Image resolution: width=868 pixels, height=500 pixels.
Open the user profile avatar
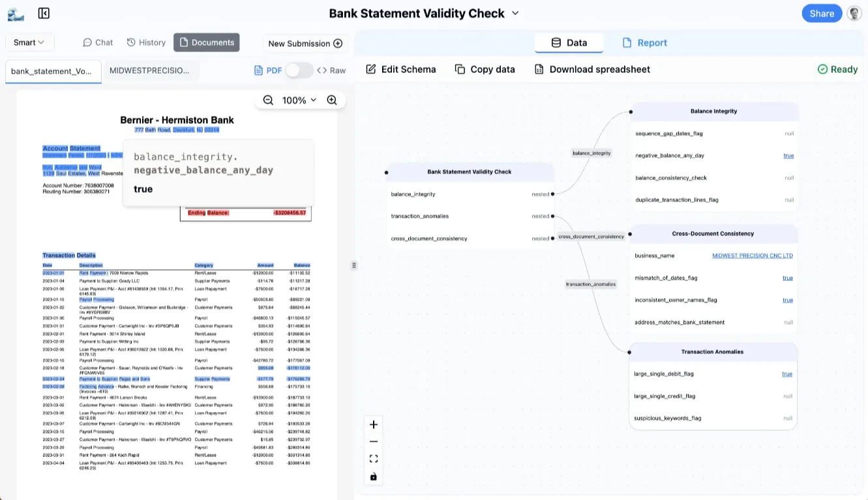[x=854, y=13]
